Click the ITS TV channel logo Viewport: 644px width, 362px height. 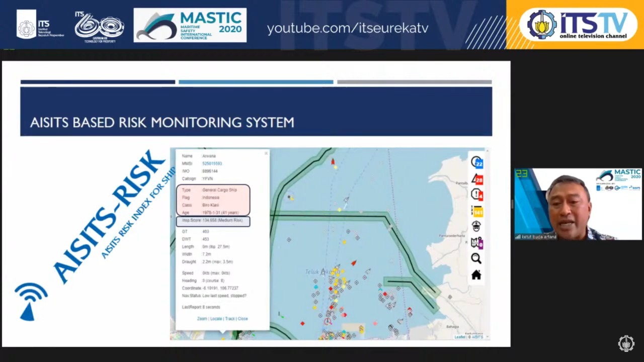(578, 24)
